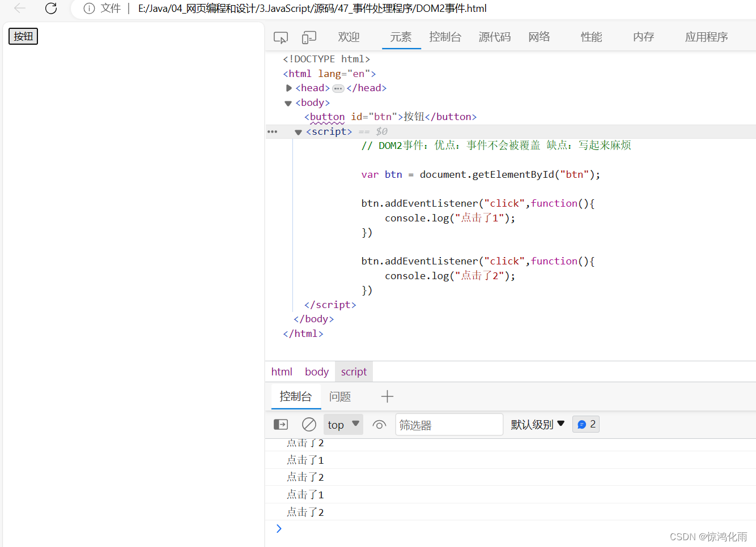Viewport: 756px width, 547px height.
Task: Open the 应用程序 tab
Action: point(706,37)
